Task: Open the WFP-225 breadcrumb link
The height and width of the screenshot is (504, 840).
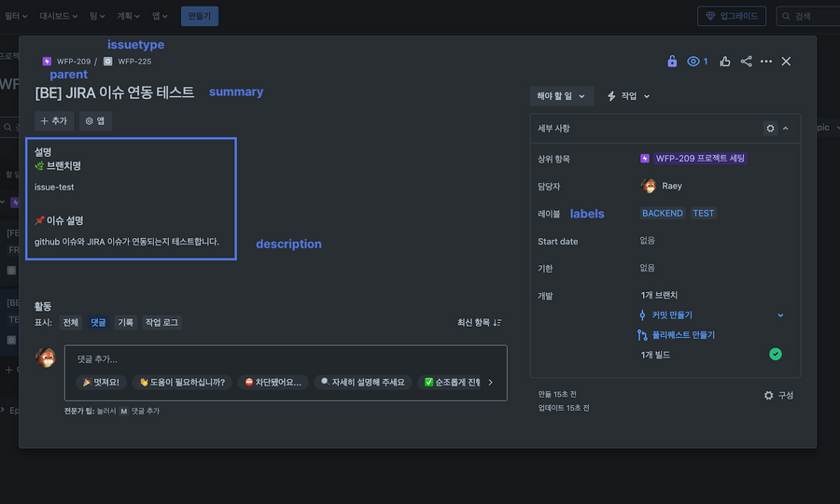Action: (x=134, y=61)
